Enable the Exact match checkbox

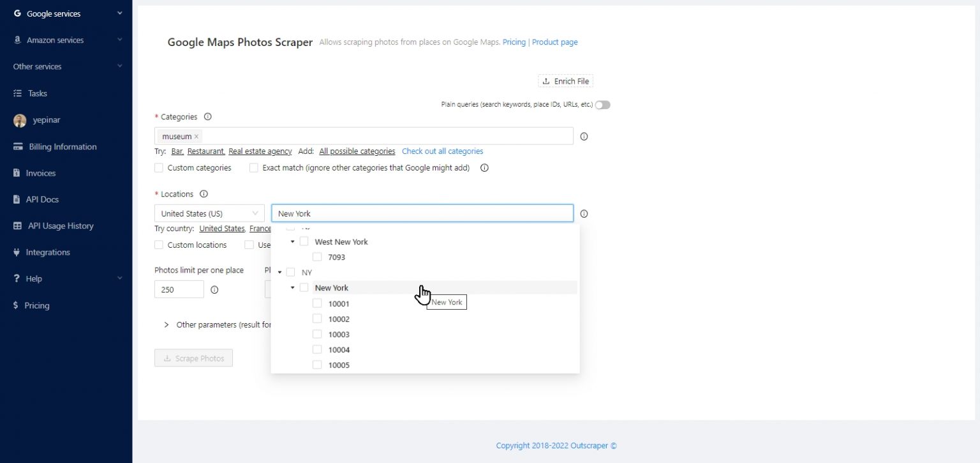254,168
